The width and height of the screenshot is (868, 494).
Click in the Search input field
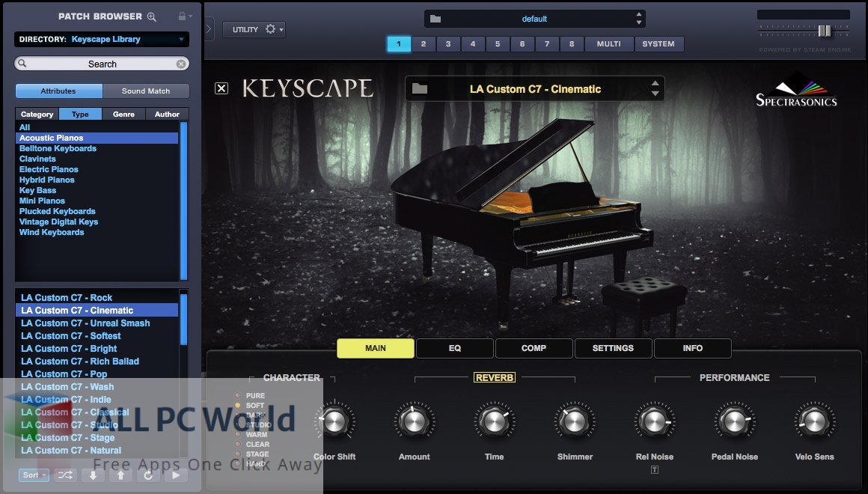pyautogui.click(x=102, y=64)
